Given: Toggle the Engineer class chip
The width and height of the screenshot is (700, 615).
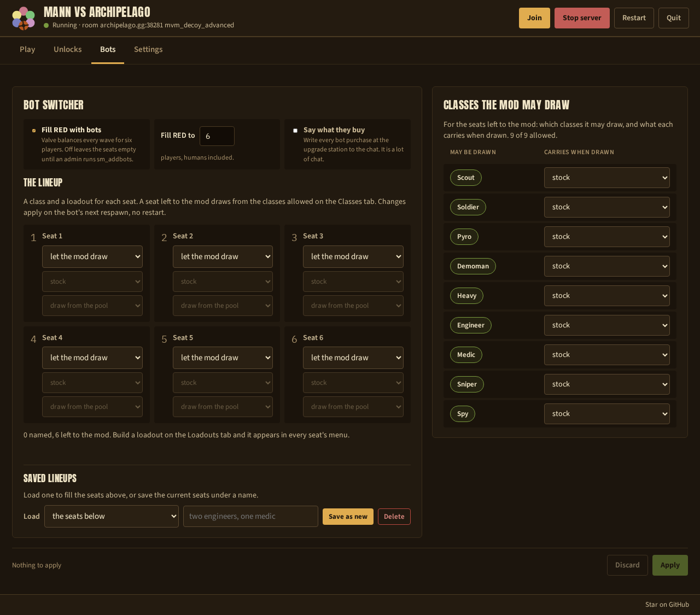Looking at the screenshot, I should pyautogui.click(x=471, y=325).
